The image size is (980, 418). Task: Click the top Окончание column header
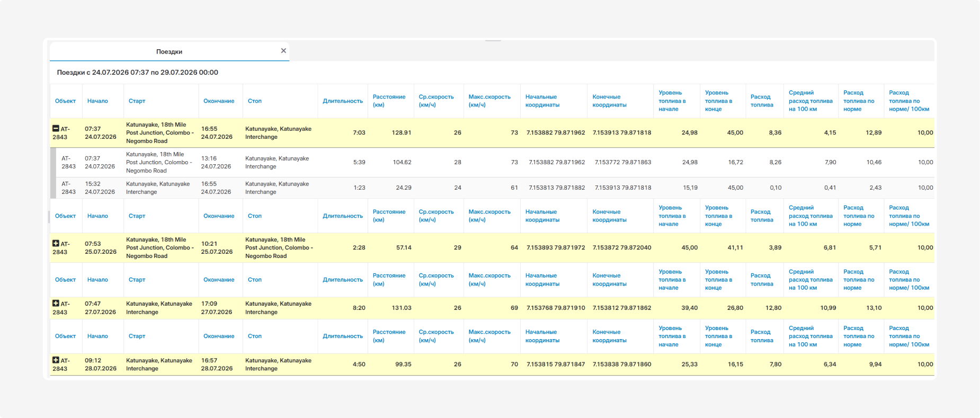[x=219, y=101]
